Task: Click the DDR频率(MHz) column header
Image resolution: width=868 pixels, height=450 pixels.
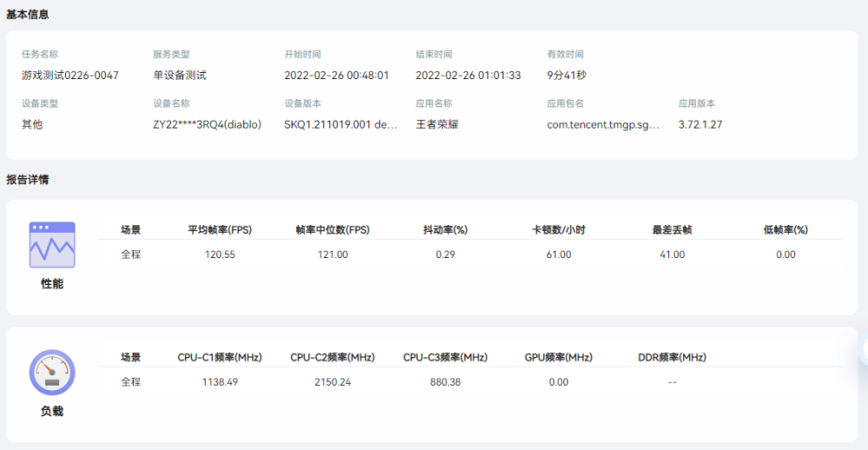Action: pyautogui.click(x=672, y=357)
